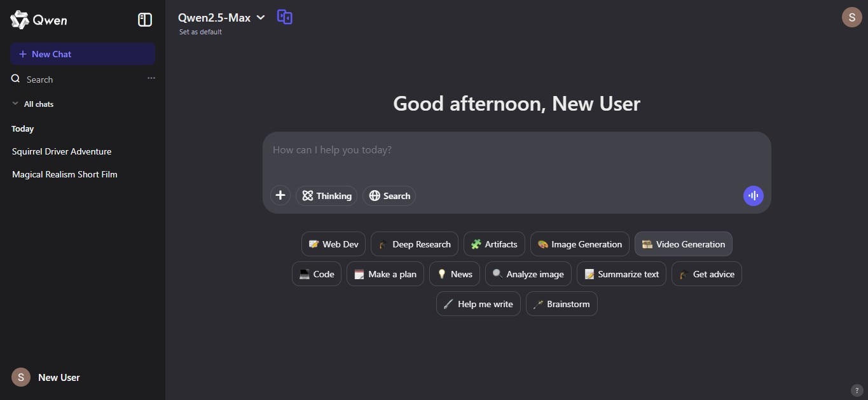Screen dimensions: 868x400
Task: Select the Deep Research suggestion chip
Action: pos(415,244)
